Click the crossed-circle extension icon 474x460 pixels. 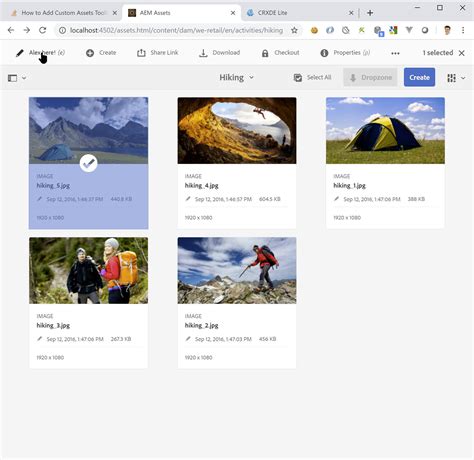346,30
